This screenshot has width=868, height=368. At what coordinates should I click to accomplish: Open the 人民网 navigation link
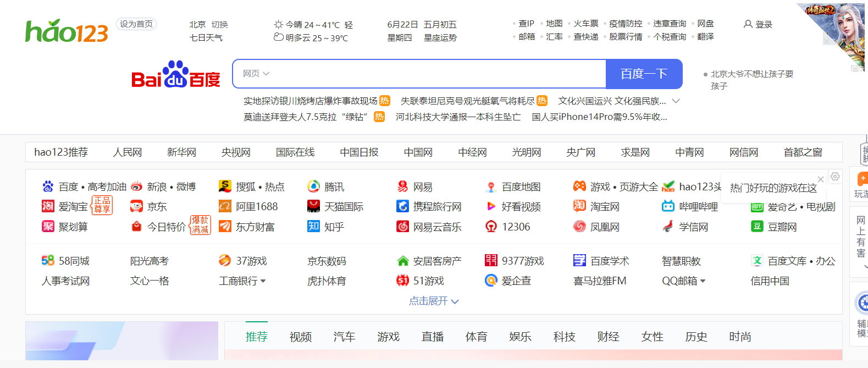coord(128,152)
